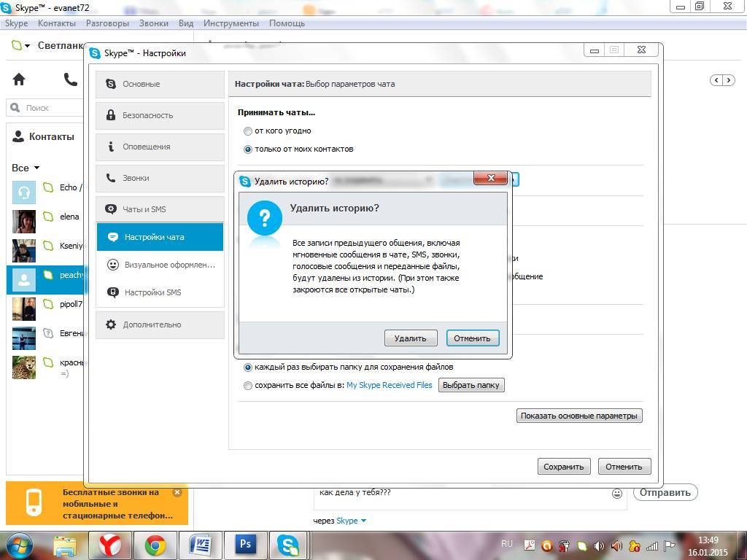The height and width of the screenshot is (560, 747).
Task: Open the Звонки settings section
Action: (160, 178)
